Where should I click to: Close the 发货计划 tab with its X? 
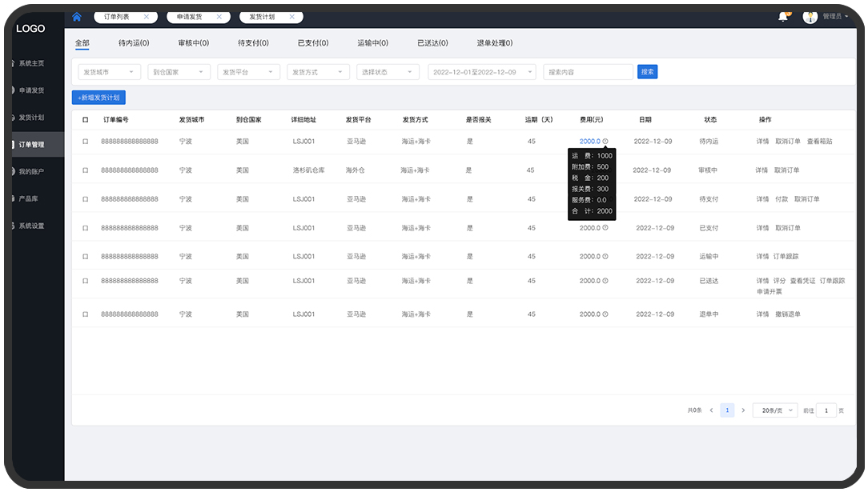291,17
